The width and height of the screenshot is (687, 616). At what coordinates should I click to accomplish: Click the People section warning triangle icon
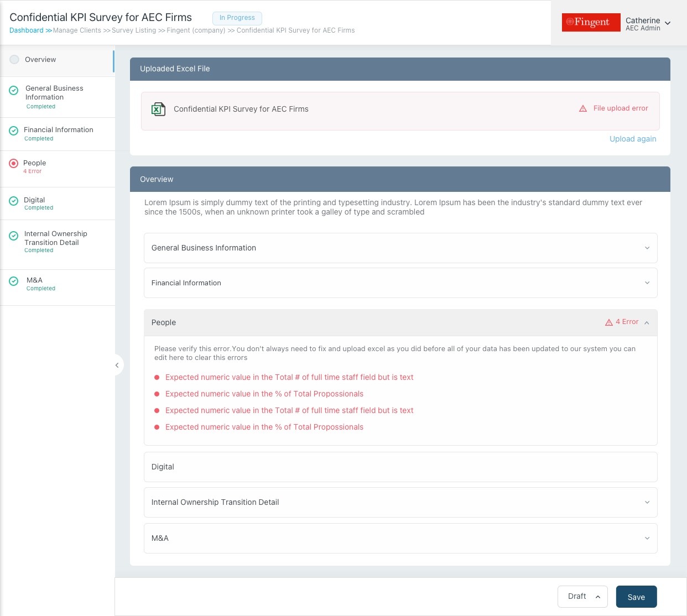click(609, 322)
